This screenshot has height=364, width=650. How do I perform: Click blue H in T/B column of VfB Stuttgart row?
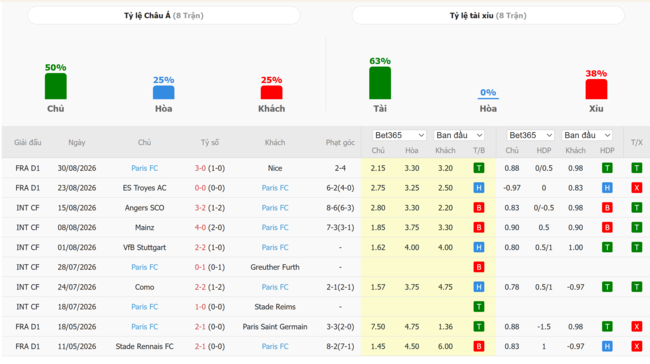pos(478,247)
